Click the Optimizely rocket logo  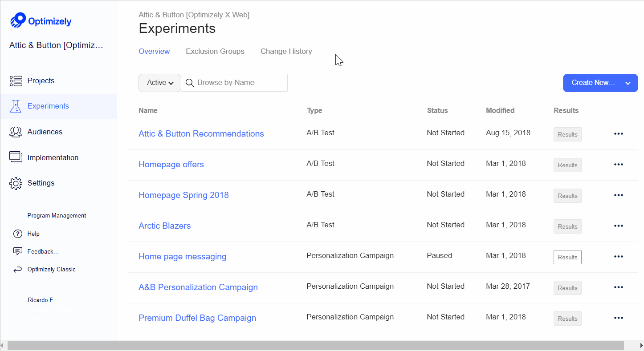[x=18, y=20]
